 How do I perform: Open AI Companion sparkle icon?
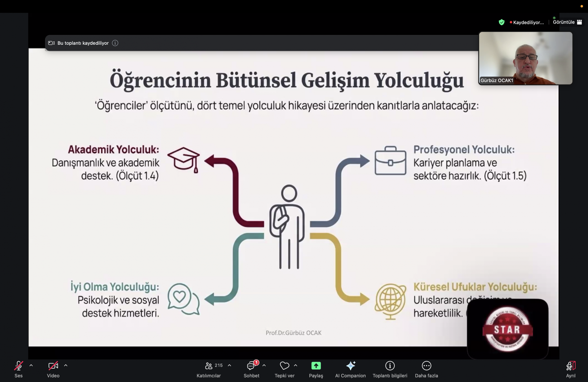click(x=350, y=366)
